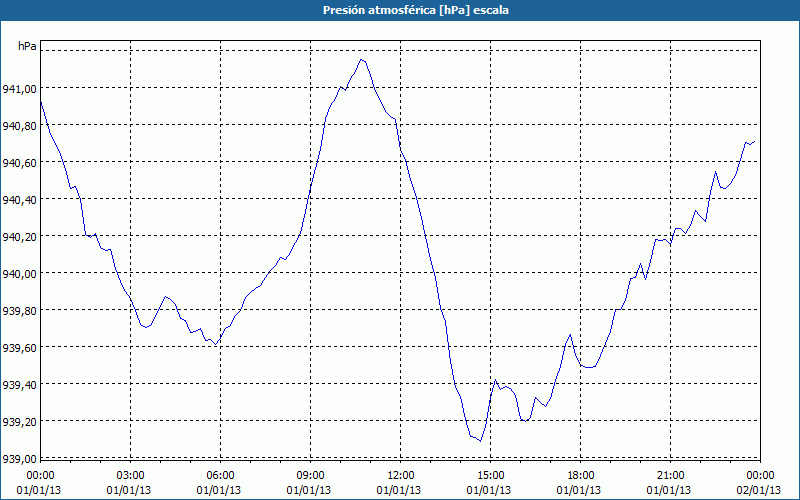Click the 939,20 axis value
The height and width of the screenshot is (500, 800).
tap(20, 422)
